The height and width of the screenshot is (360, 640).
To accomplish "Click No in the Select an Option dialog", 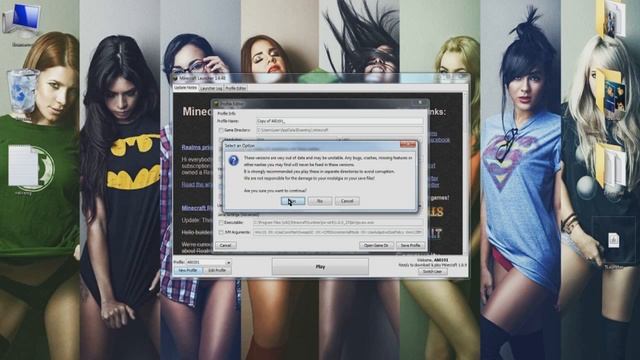I will pos(320,201).
